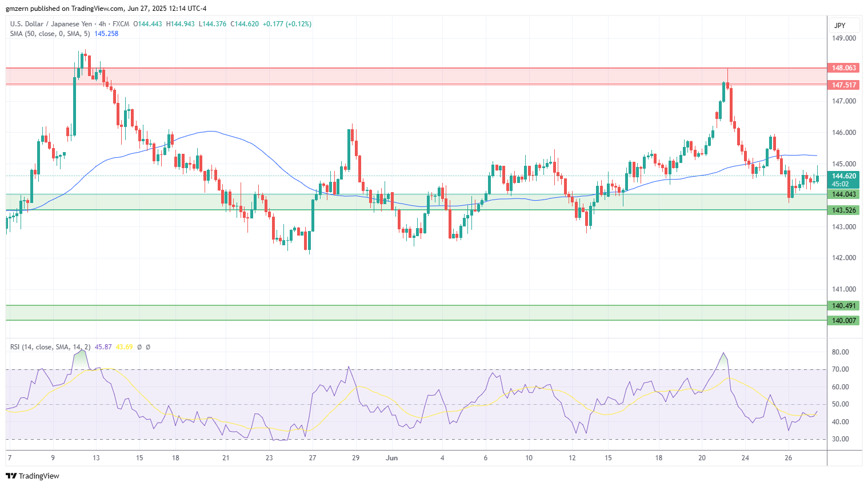Screen dimensions: 868x486
Task: Click the 147.517 red price tag
Action: 843,85
